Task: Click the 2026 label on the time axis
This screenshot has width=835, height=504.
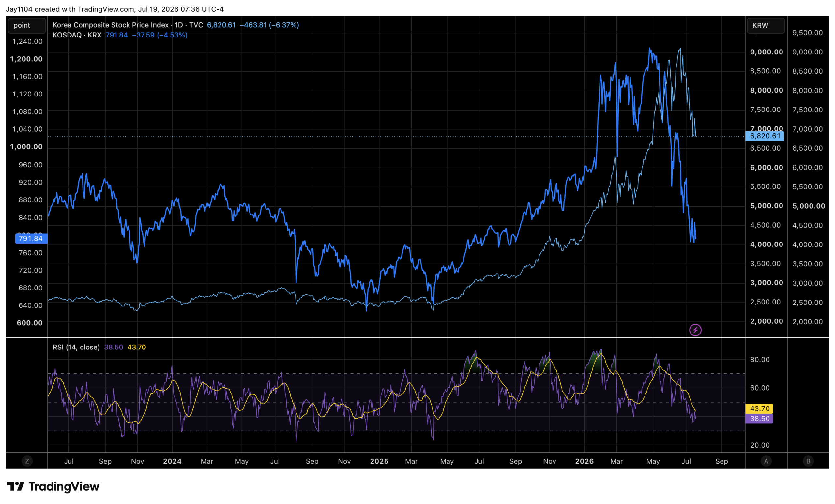Action: coord(584,461)
